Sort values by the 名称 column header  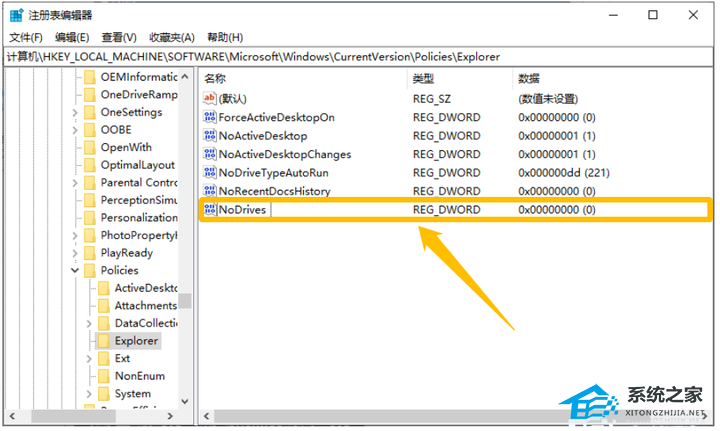215,78
